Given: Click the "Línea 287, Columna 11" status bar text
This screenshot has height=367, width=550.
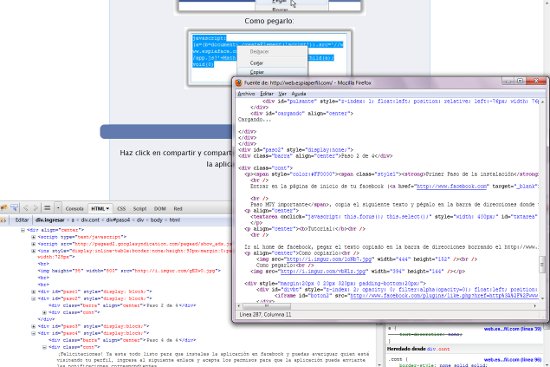Looking at the screenshot, I should click(x=265, y=315).
